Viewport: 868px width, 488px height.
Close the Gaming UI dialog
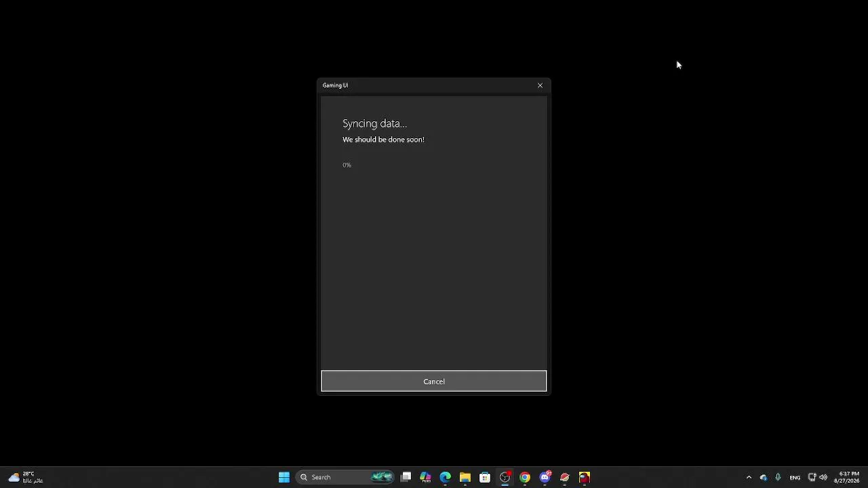pyautogui.click(x=540, y=85)
